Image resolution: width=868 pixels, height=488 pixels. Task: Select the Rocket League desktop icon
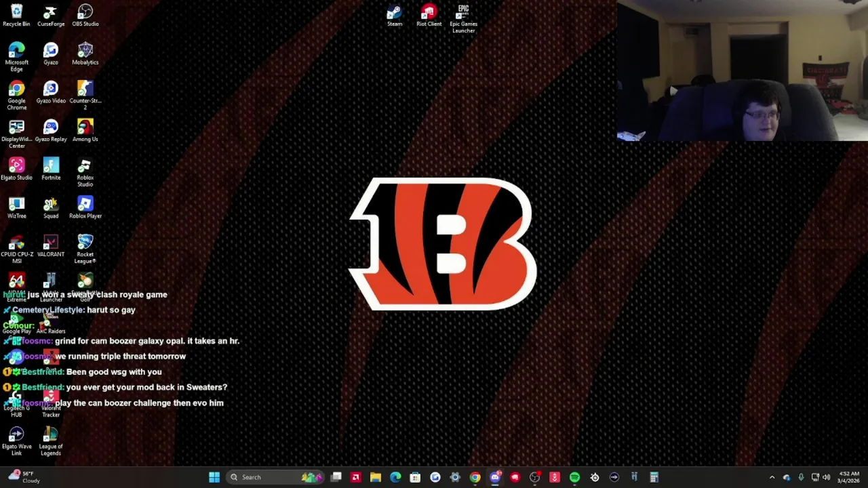(85, 249)
